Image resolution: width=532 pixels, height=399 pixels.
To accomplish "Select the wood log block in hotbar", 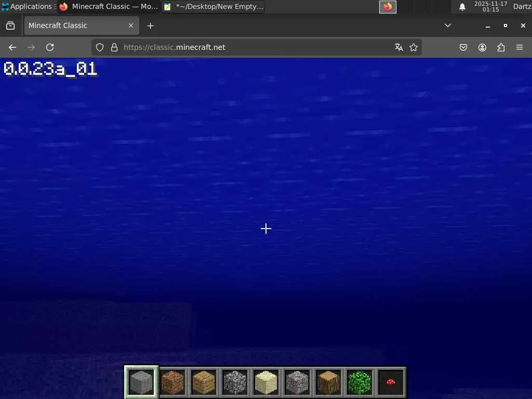I will click(x=328, y=382).
